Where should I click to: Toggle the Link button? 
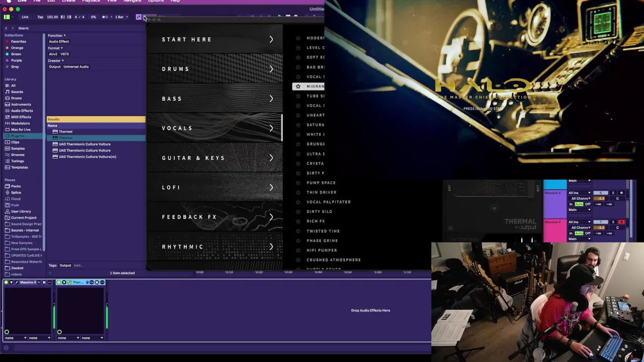(25, 17)
